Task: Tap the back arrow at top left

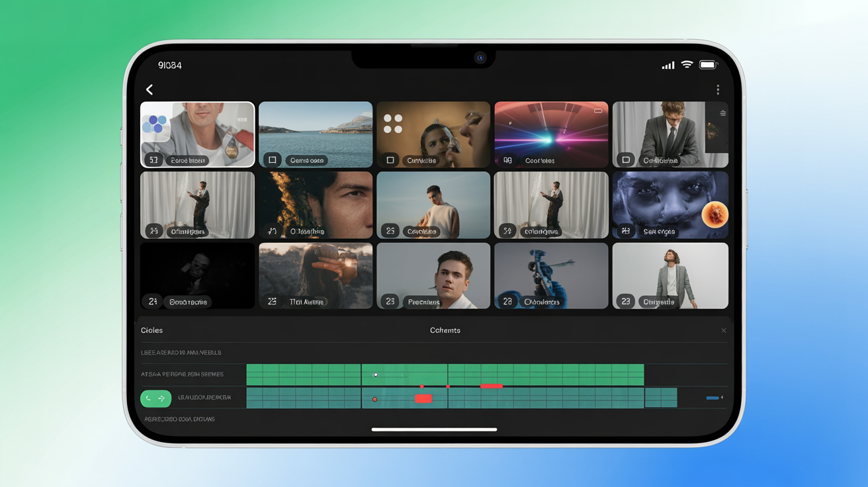Action: point(150,89)
